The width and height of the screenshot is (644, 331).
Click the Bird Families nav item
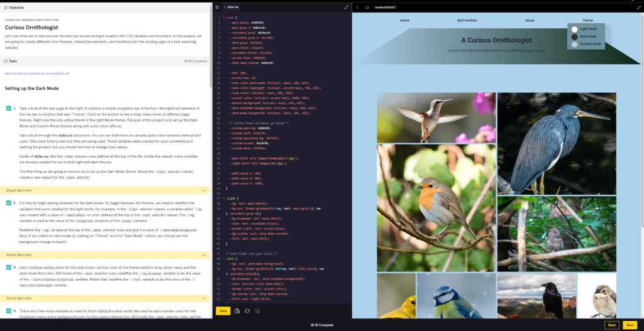tap(467, 20)
